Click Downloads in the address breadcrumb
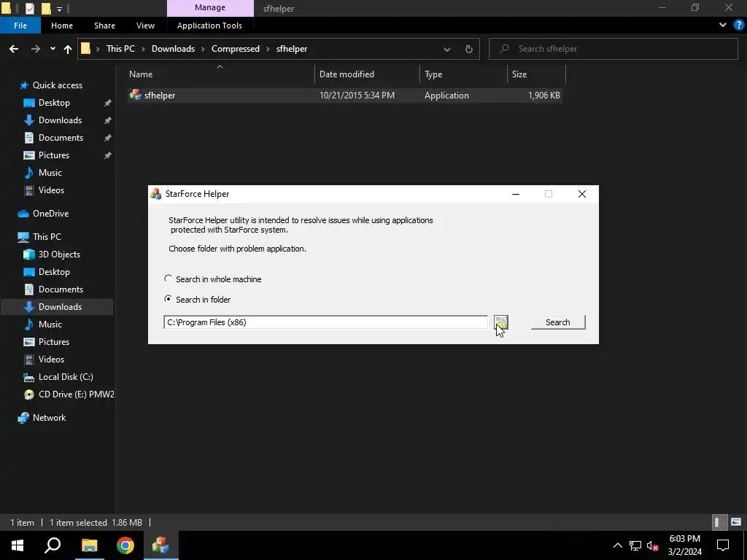The width and height of the screenshot is (747, 560). click(173, 49)
